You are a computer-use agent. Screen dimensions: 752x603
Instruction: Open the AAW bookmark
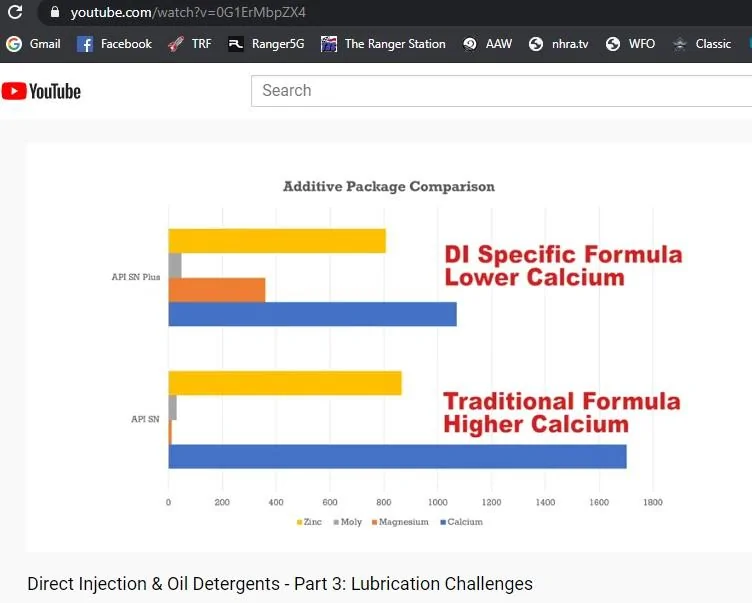487,44
